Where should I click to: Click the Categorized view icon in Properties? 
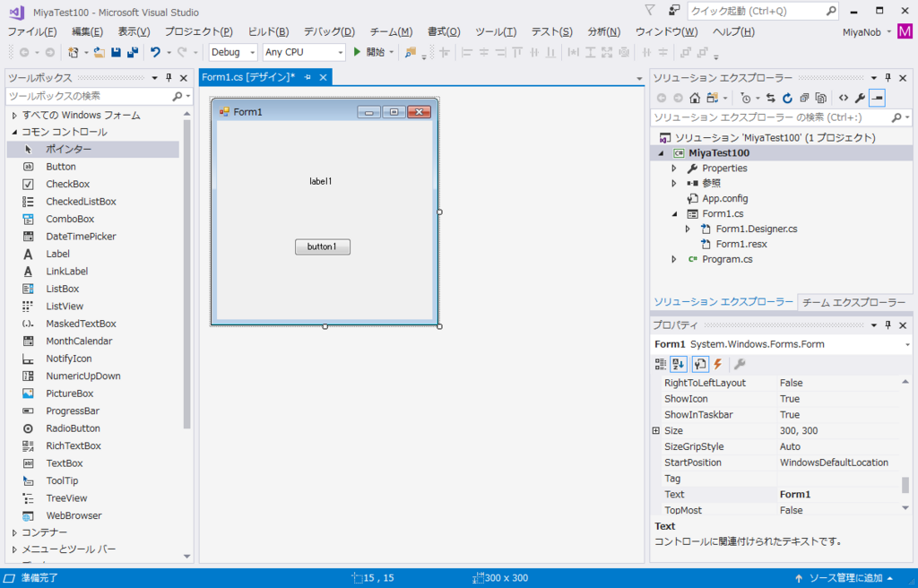(661, 364)
